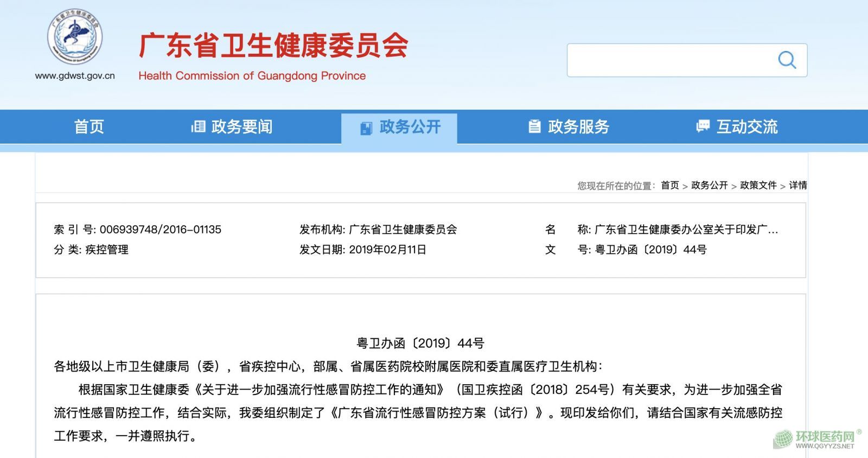The image size is (868, 458).
Task: Click the truncated document name after 名称
Action: pyautogui.click(x=686, y=230)
